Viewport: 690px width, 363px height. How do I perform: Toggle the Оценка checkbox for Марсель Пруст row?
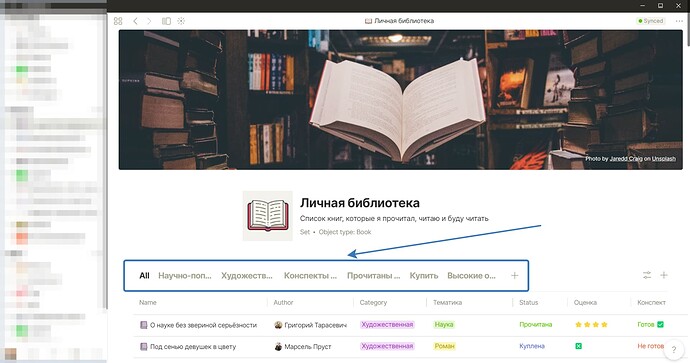tap(579, 346)
